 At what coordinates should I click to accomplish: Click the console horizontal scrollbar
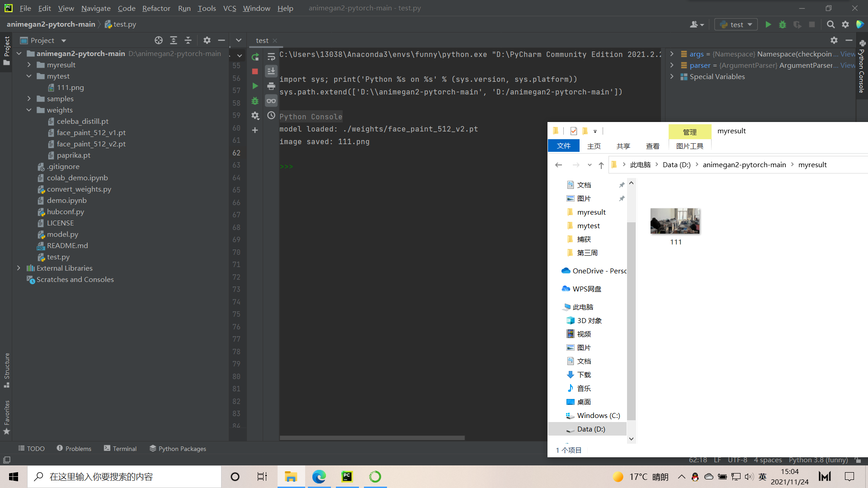coord(372,437)
